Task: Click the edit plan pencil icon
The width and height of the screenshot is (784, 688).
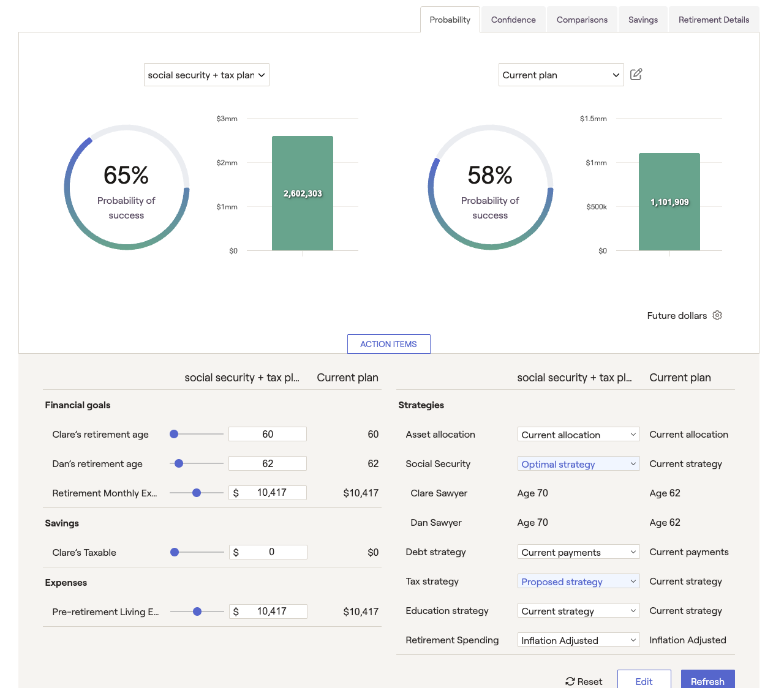Action: tap(636, 74)
